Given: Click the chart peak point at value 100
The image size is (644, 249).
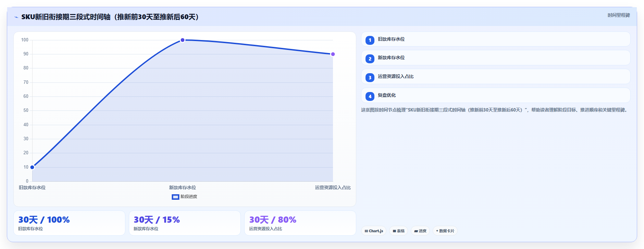Looking at the screenshot, I should [183, 40].
